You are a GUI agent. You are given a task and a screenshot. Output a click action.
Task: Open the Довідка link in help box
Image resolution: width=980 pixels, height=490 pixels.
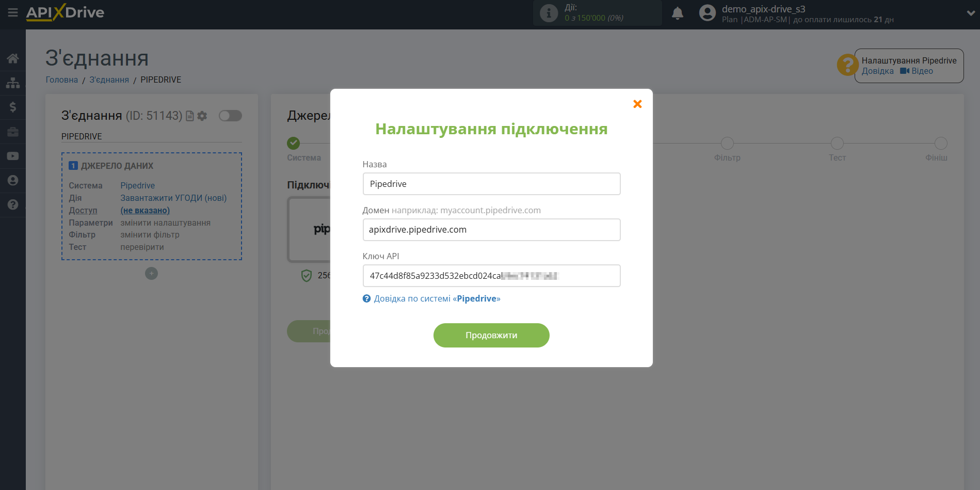tap(877, 71)
